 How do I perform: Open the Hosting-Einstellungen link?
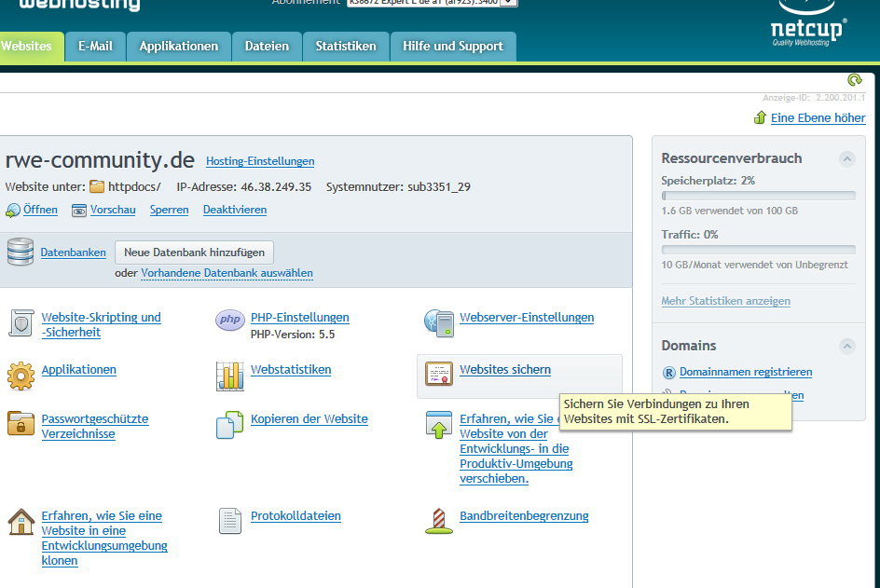coord(260,161)
